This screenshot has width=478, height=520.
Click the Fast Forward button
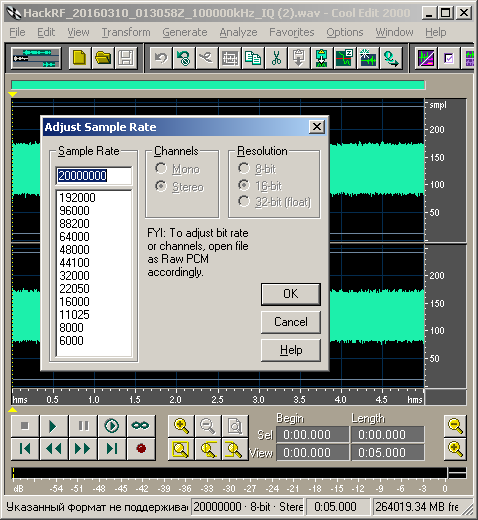click(x=83, y=449)
